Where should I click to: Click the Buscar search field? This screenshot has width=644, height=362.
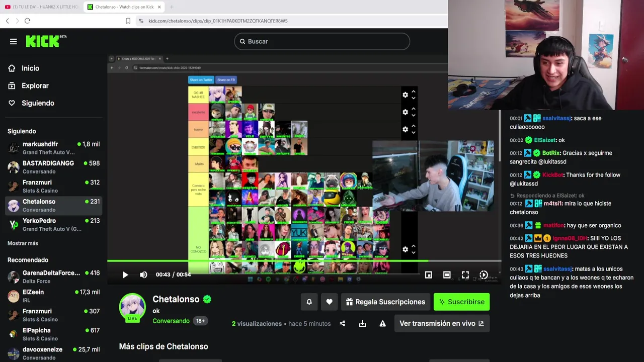pyautogui.click(x=322, y=41)
